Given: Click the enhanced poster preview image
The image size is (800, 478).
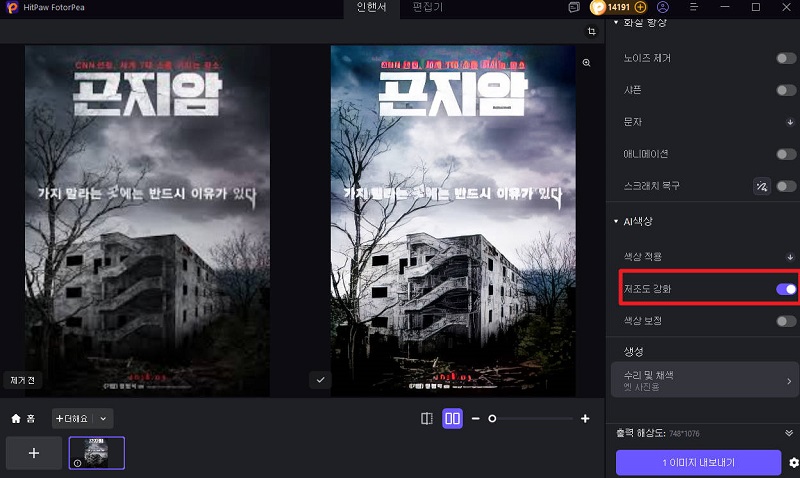Looking at the screenshot, I should [x=453, y=221].
